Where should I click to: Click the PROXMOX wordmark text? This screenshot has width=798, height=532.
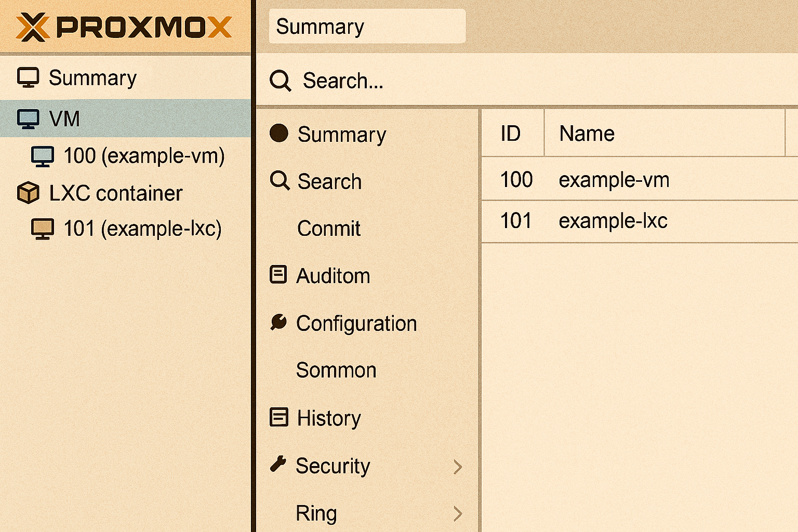click(144, 28)
